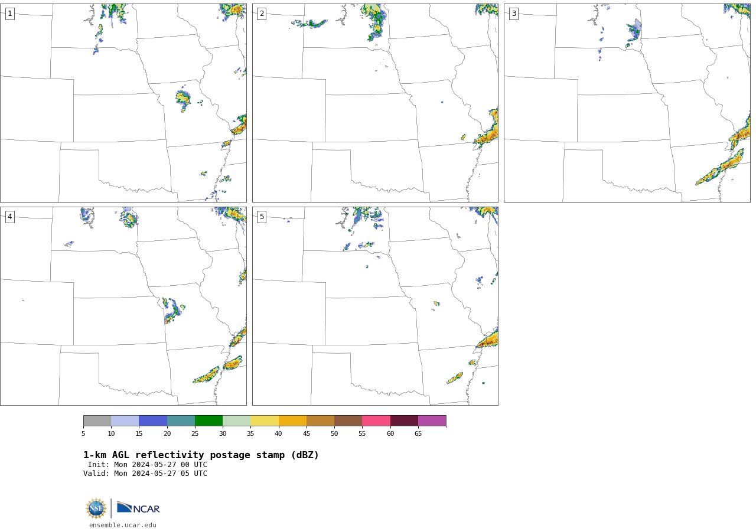Click the pale green 30-35 dBZ swatch
This screenshot has width=756, height=532.
[237, 420]
